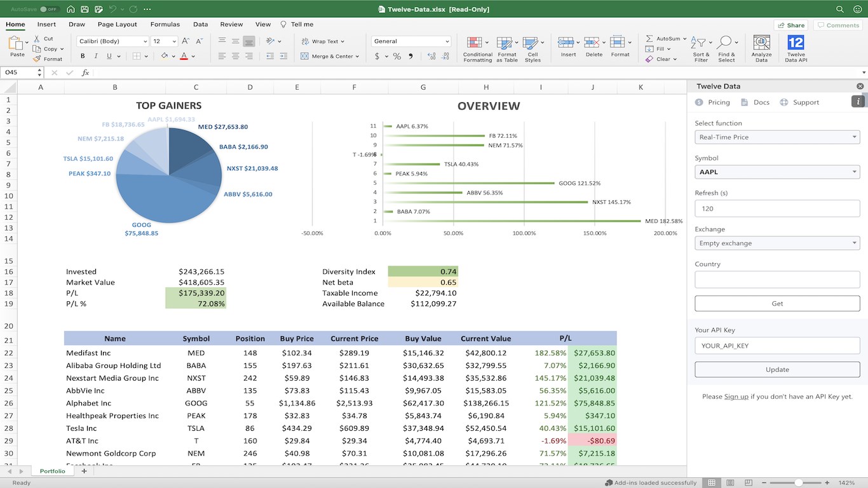
Task: Open Format as Table gallery
Action: coord(506,48)
